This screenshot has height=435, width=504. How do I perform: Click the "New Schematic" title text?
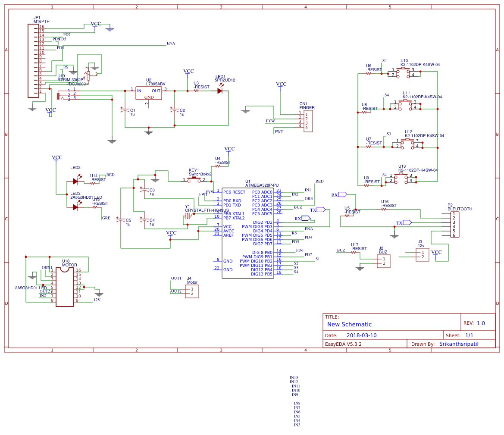[349, 324]
